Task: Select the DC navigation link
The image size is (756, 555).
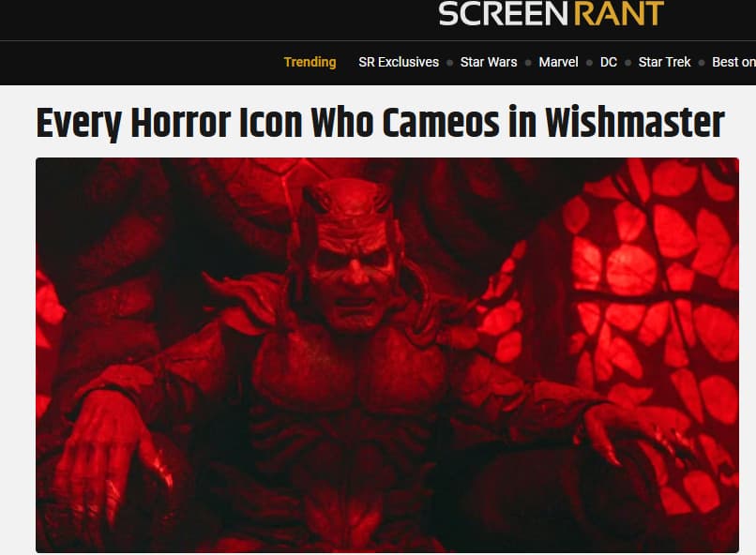Action: coord(609,62)
